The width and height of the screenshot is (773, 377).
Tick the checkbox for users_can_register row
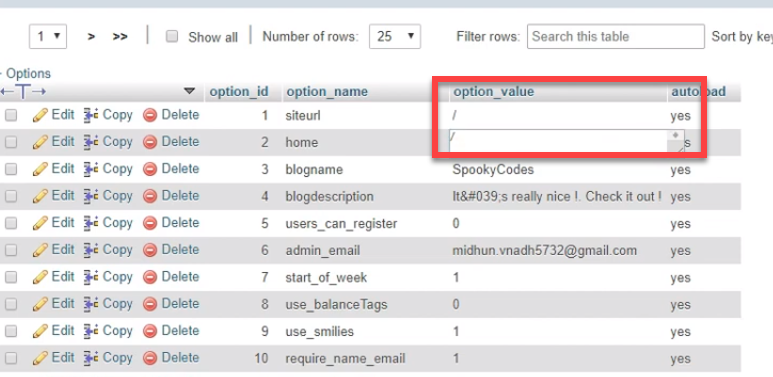point(11,223)
